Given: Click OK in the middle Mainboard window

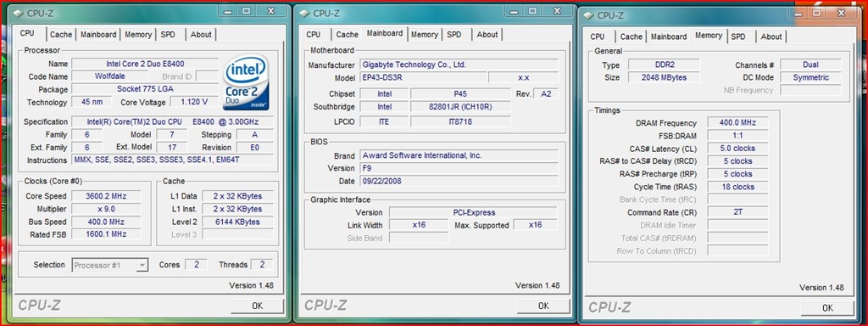Looking at the screenshot, I should click(543, 306).
